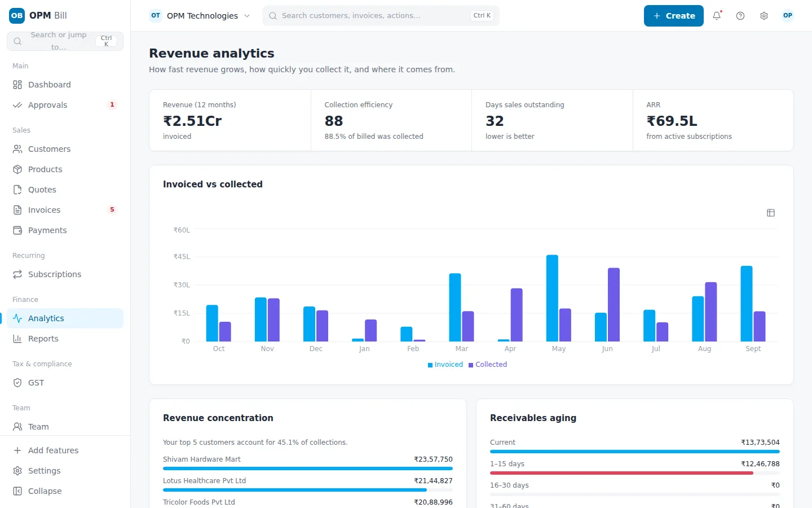
Task: Click Add features in the sidebar
Action: (x=65, y=450)
